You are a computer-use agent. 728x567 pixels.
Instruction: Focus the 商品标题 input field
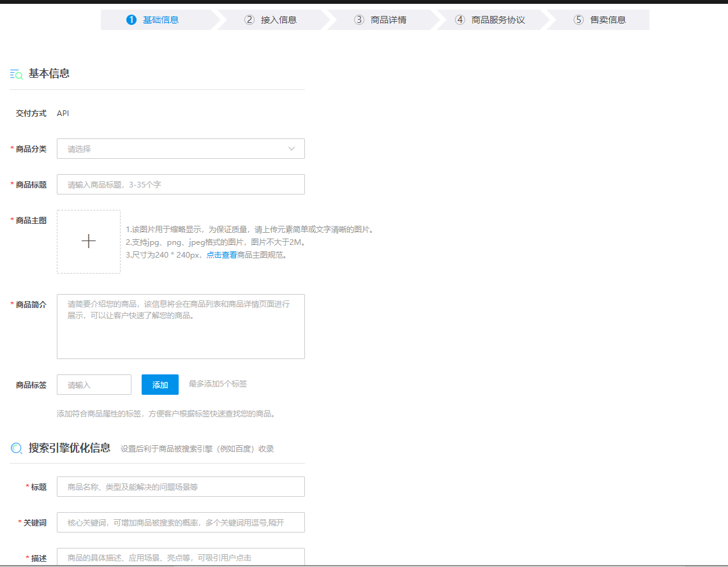(181, 184)
